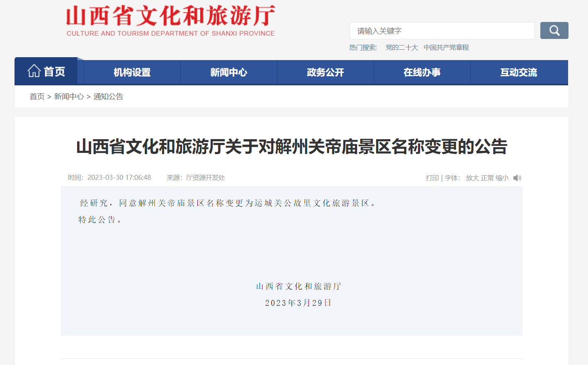588x365 pixels.
Task: Click the 打印 print link
Action: click(432, 178)
